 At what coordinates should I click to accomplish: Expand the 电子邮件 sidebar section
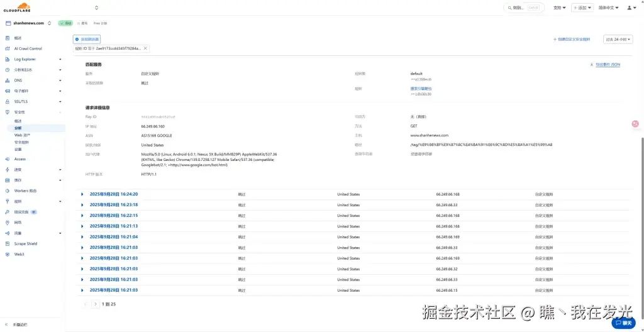tap(60, 91)
